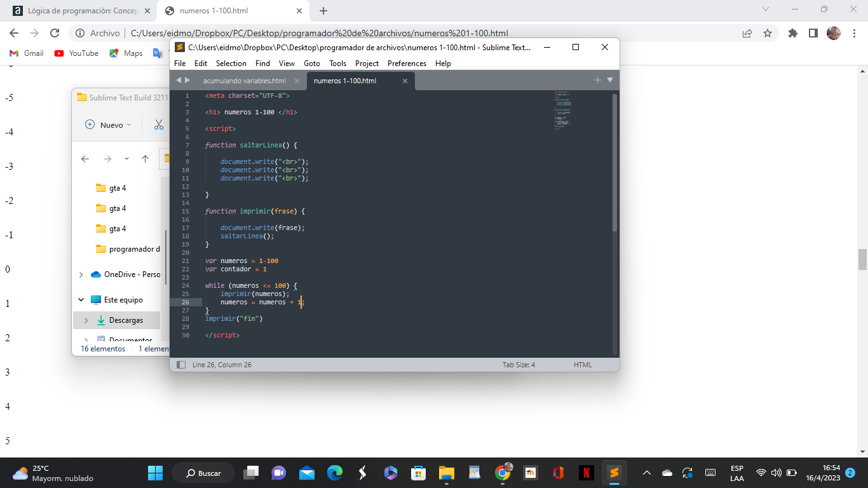Toggle the Sublime side bar status icon
The image size is (868, 488).
tap(181, 365)
